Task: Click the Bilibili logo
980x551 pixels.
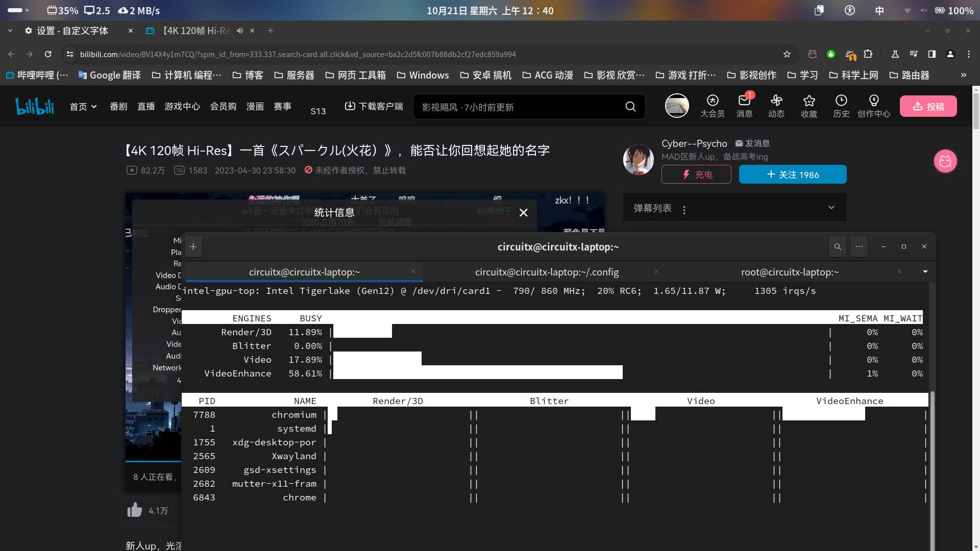Action: tap(35, 106)
